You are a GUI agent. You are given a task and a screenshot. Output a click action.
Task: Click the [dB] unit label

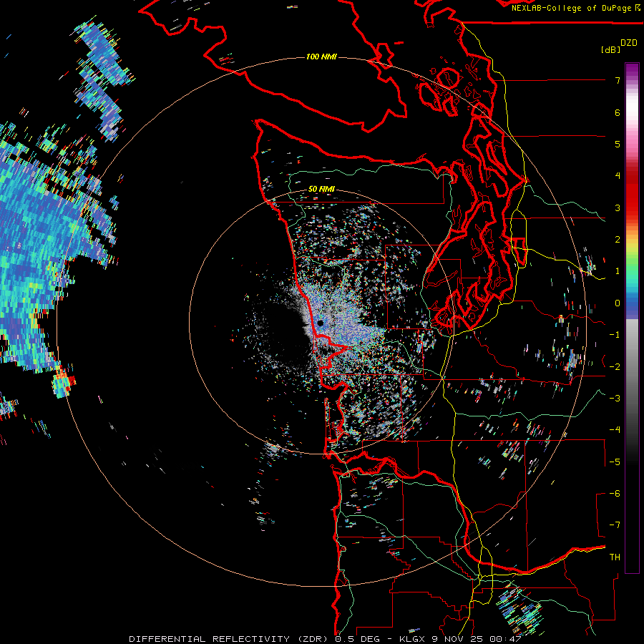(611, 50)
